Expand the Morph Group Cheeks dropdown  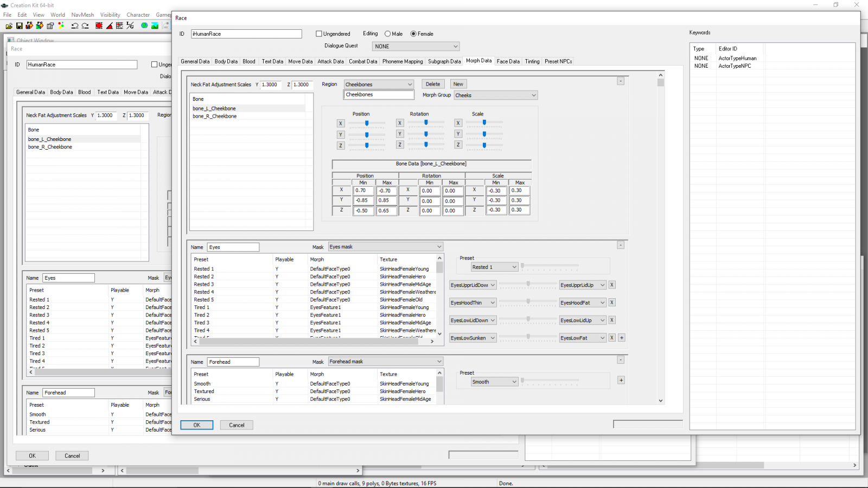point(495,95)
